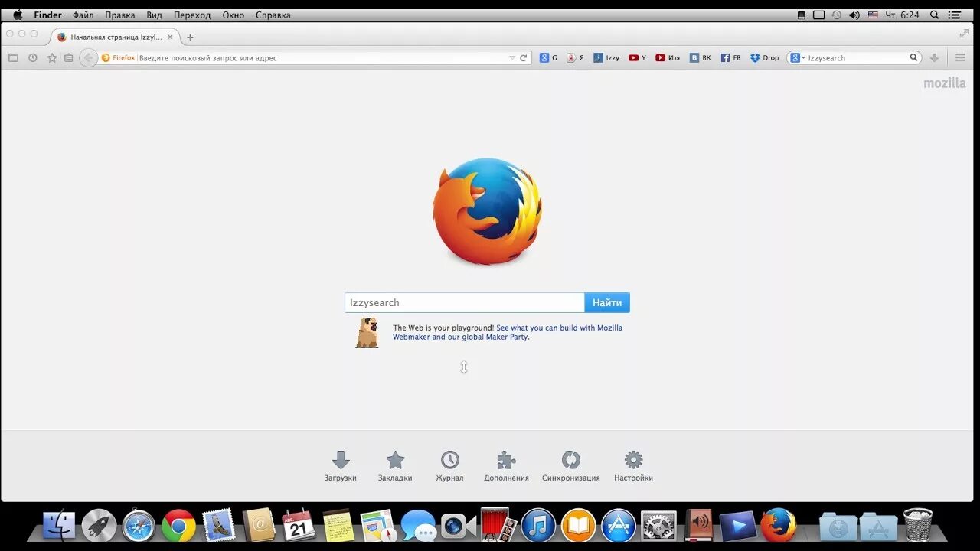980x551 pixels.
Task: Open Finder from the Dock
Action: [59, 526]
